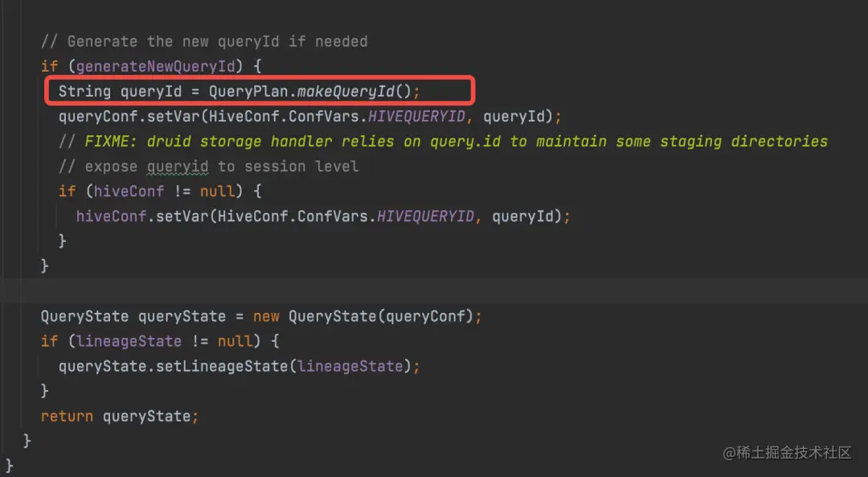Click setLineageState method call

point(222,366)
